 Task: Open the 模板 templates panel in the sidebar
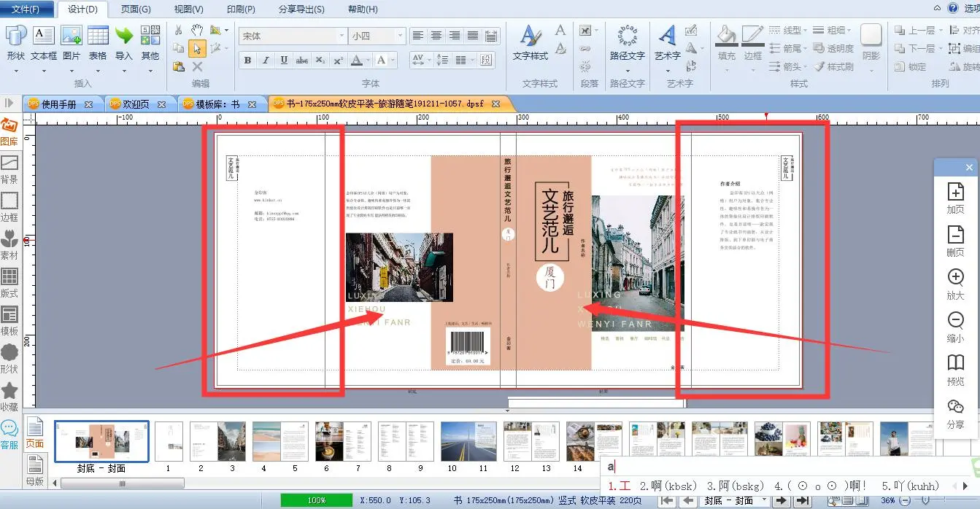[x=9, y=321]
